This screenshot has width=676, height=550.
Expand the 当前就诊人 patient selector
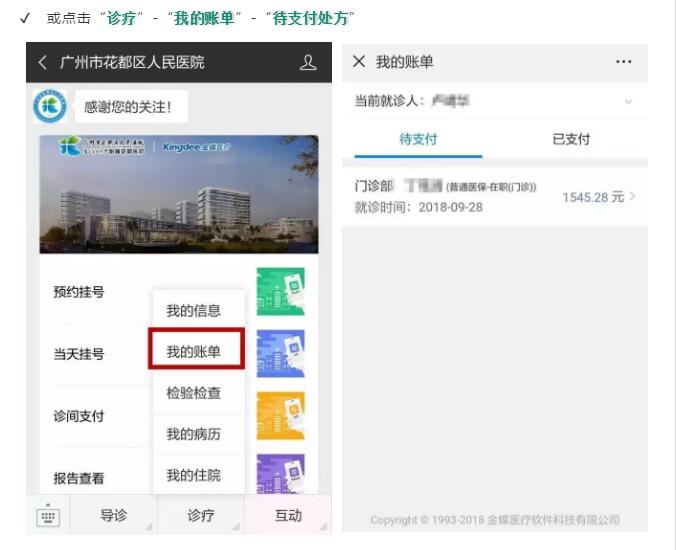(628, 101)
